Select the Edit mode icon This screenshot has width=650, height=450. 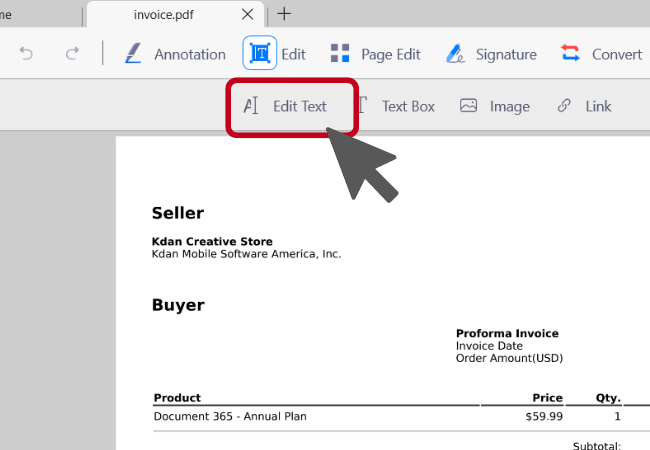260,53
